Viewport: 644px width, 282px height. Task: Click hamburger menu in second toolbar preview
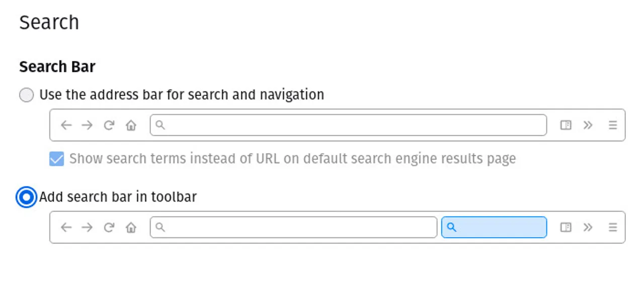[x=612, y=227]
